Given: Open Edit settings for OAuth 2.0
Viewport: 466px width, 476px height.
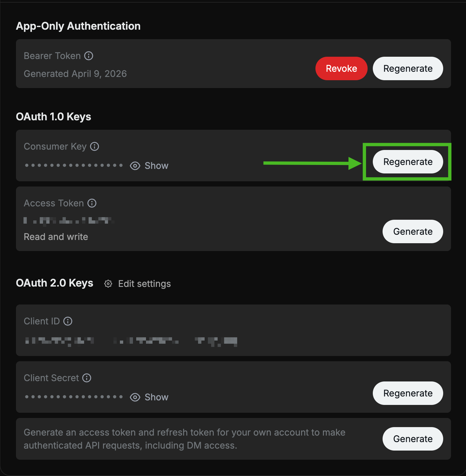Looking at the screenshot, I should tap(144, 284).
